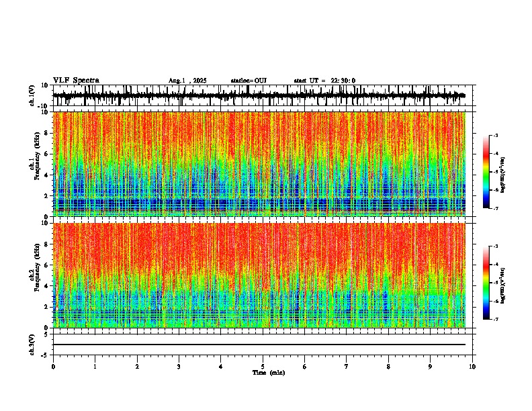
Task: Click time axis tick label "8"
Action: point(388,367)
